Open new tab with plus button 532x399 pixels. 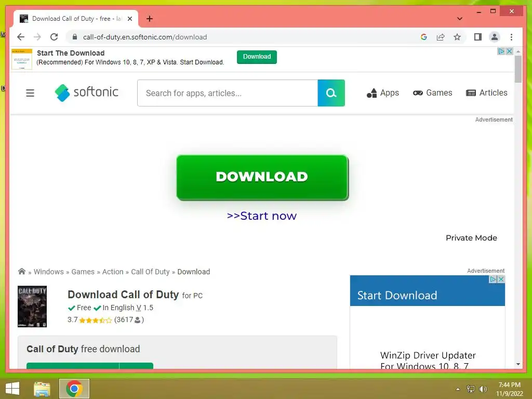pos(150,19)
